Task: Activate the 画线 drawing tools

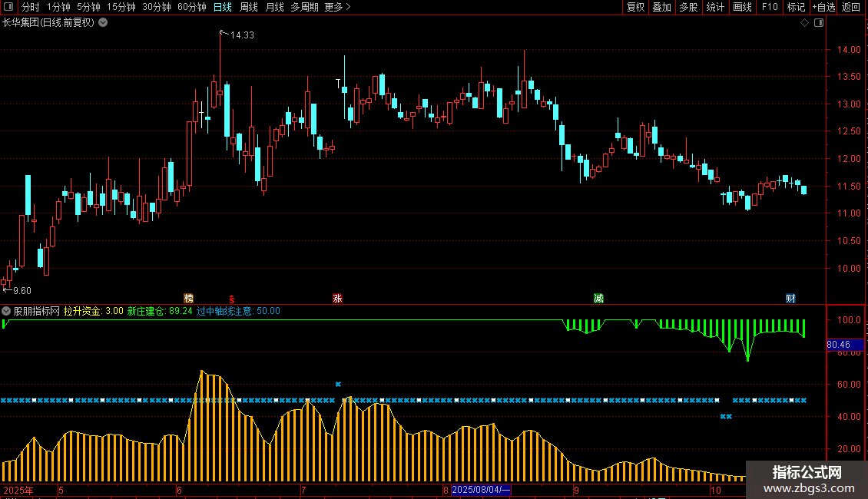Action: pyautogui.click(x=742, y=7)
